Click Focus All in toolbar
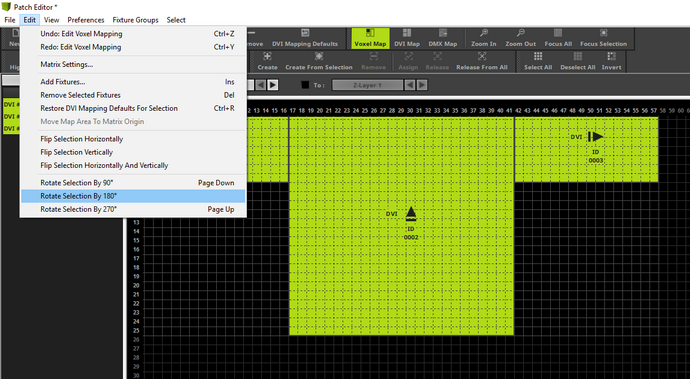The height and width of the screenshot is (379, 690). click(558, 38)
